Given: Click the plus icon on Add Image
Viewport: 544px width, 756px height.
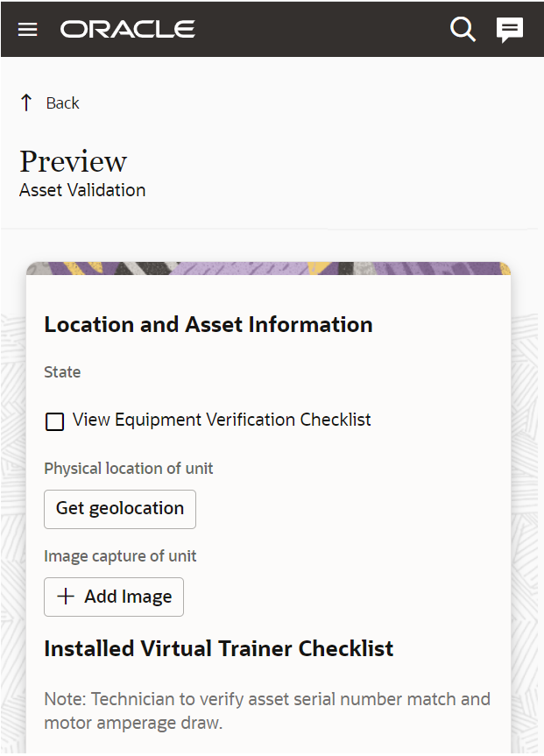Looking at the screenshot, I should (66, 597).
